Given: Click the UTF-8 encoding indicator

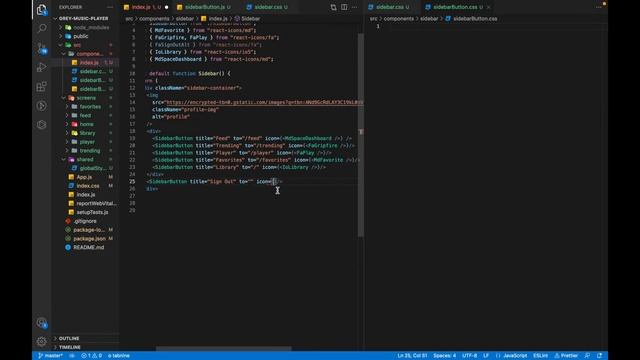Looking at the screenshot, I should [x=469, y=356].
